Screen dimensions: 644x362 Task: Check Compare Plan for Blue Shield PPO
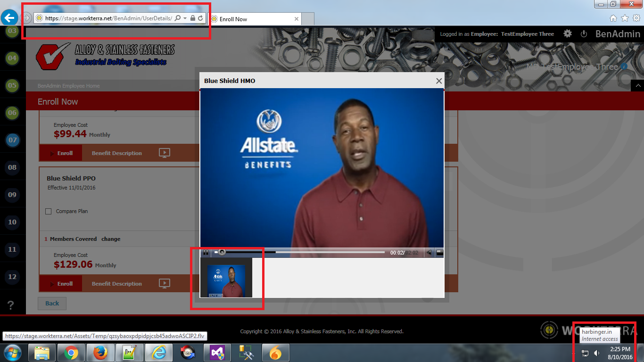48,211
